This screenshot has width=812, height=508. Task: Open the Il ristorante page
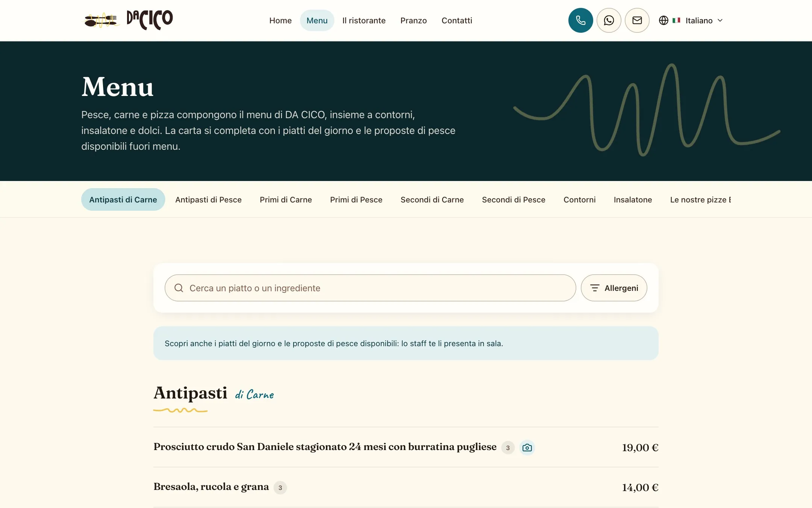pyautogui.click(x=364, y=20)
